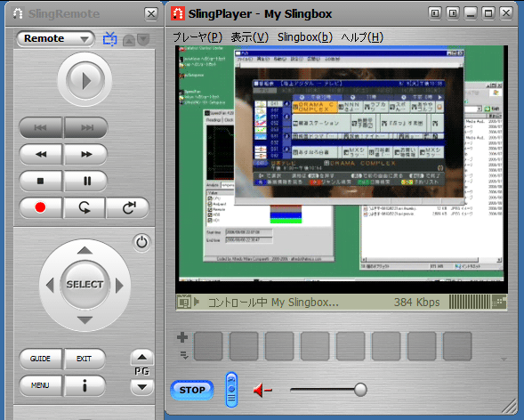Screen dimensions: 524x420
Task: Click the volume slider knob
Action: [360, 390]
